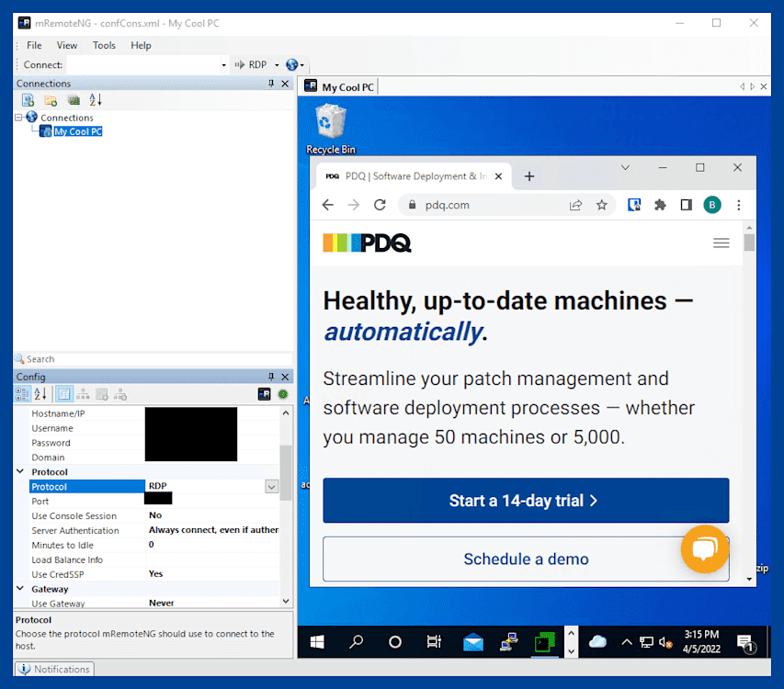The image size is (784, 689).
Task: Open the Help menu
Action: (141, 45)
